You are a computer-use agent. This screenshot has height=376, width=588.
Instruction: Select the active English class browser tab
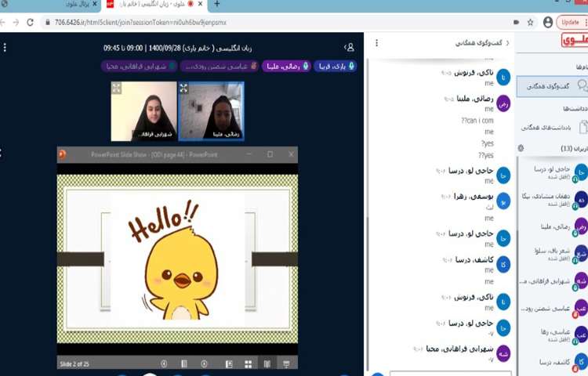pyautogui.click(x=154, y=4)
